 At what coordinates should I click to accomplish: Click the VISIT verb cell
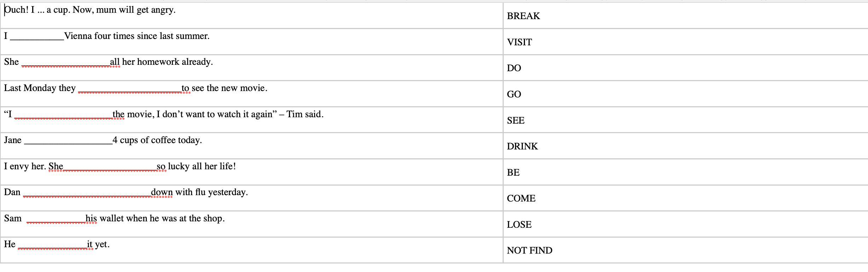(x=519, y=42)
